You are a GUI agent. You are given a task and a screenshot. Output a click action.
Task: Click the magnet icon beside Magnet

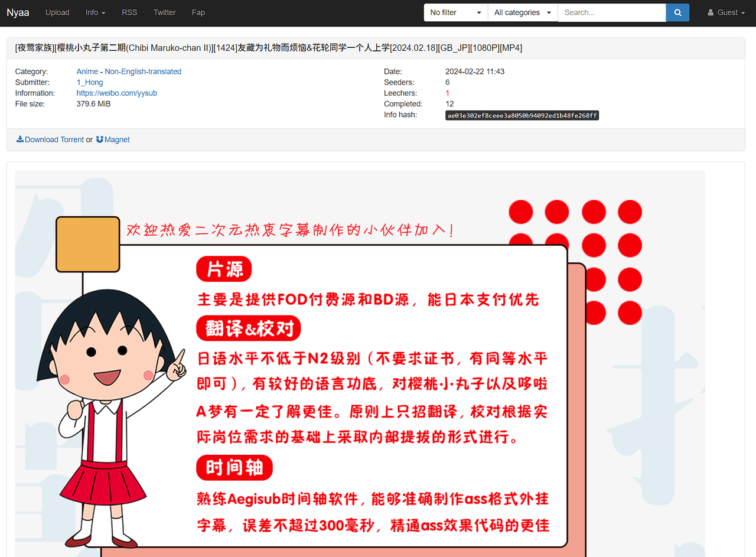(100, 139)
